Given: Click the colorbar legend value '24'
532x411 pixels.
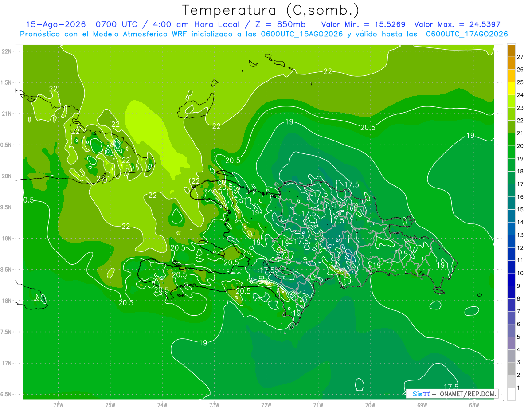Looking at the screenshot, I should (x=520, y=95).
